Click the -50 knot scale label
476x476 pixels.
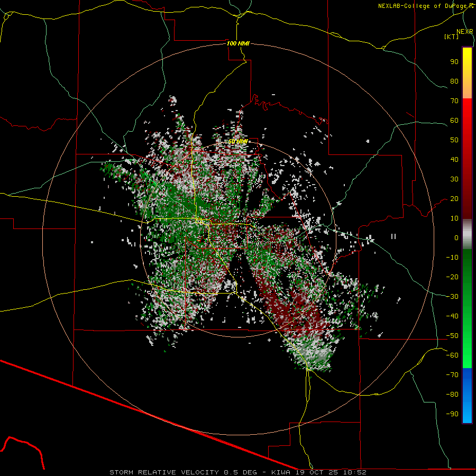(x=452, y=336)
